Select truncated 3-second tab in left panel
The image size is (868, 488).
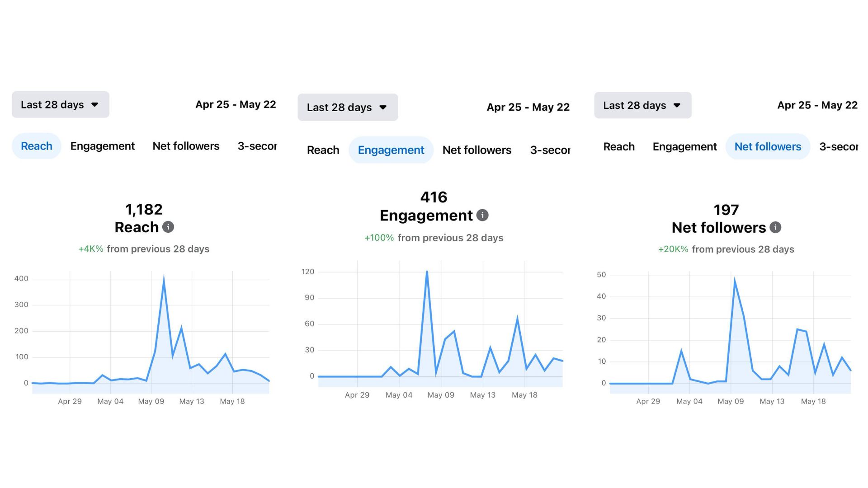(x=257, y=146)
